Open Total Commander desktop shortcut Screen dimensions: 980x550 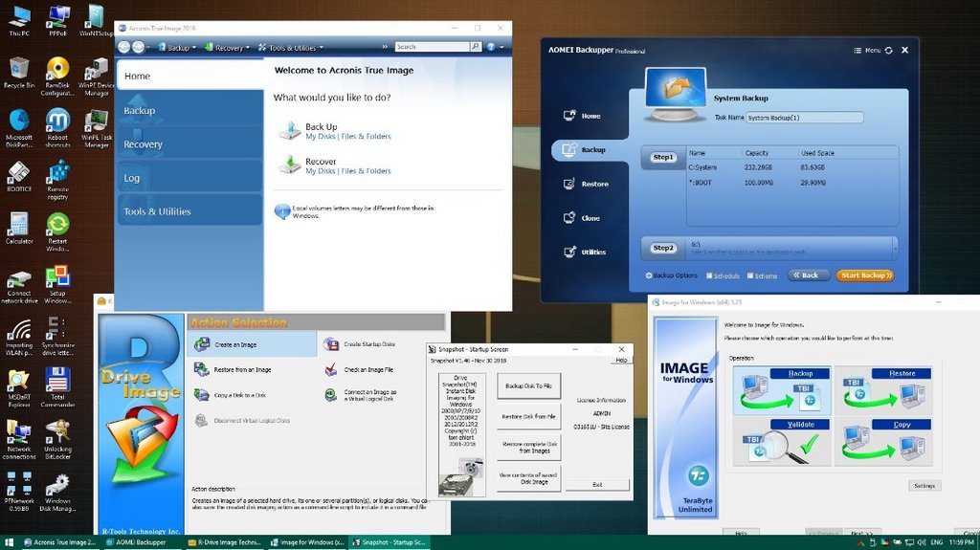point(57,387)
